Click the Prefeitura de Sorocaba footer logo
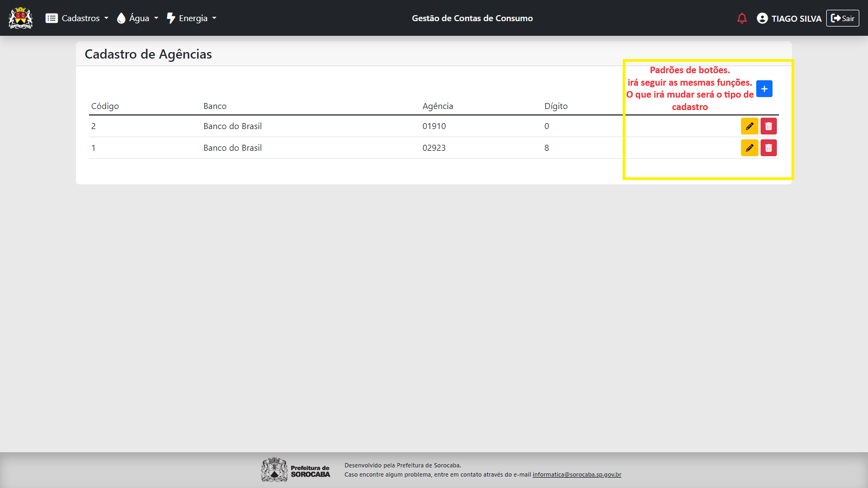This screenshot has height=488, width=868. (296, 470)
